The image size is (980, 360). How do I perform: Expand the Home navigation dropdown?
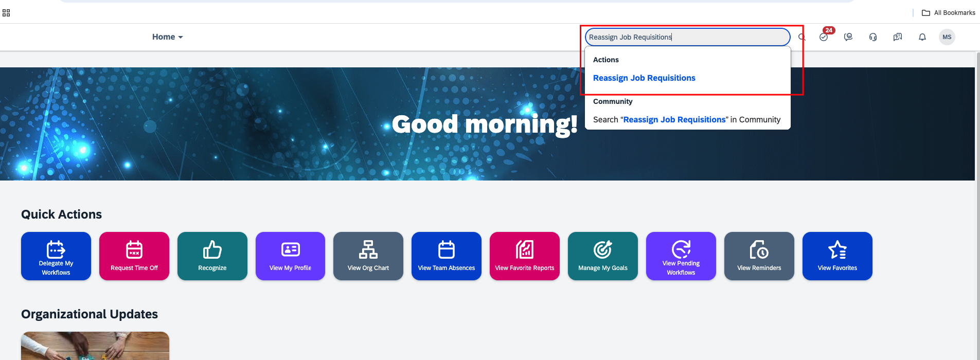coord(168,37)
